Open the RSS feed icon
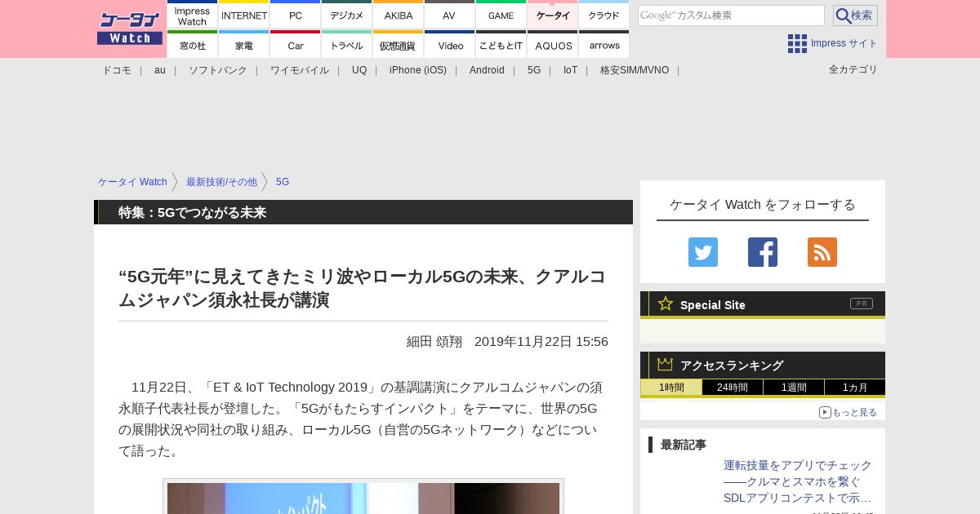This screenshot has height=514, width=980. [x=822, y=252]
